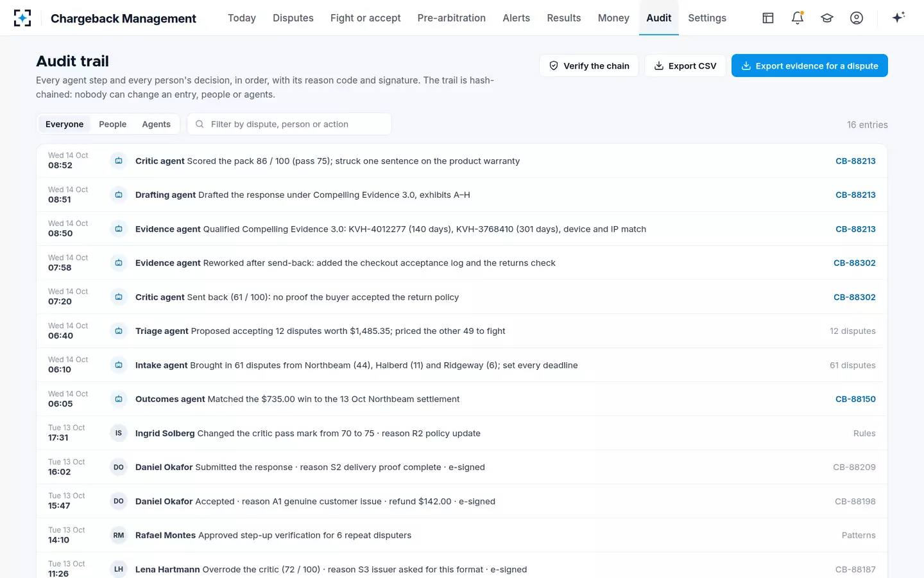Click the Chargeback Management title
This screenshot has height=578, width=924.
[123, 19]
